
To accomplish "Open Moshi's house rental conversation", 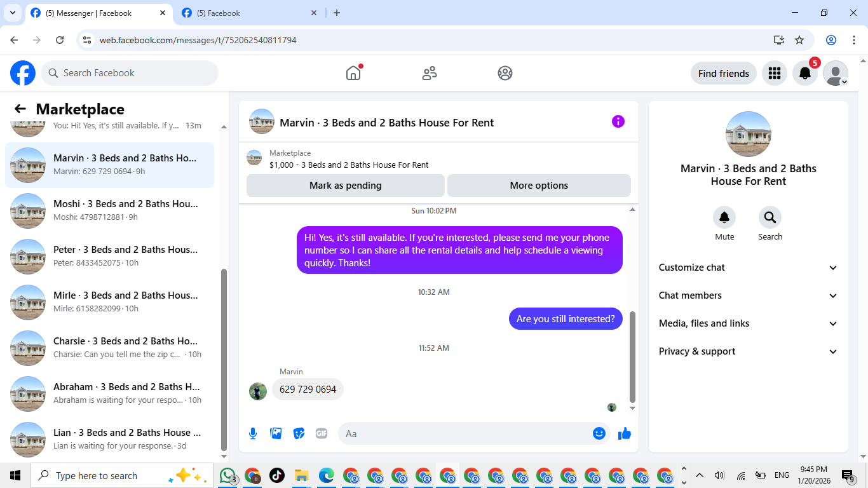I will click(x=109, y=211).
